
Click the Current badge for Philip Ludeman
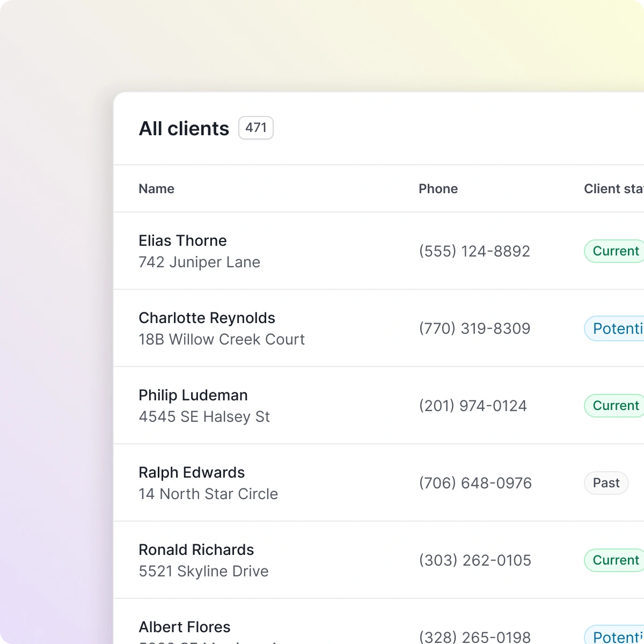pyautogui.click(x=615, y=405)
